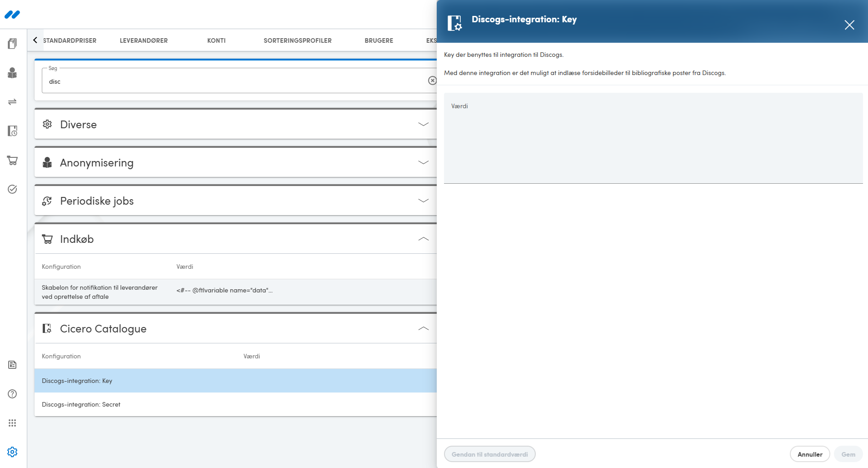868x468 pixels.
Task: Switch to the Brugere tab
Action: click(x=379, y=40)
